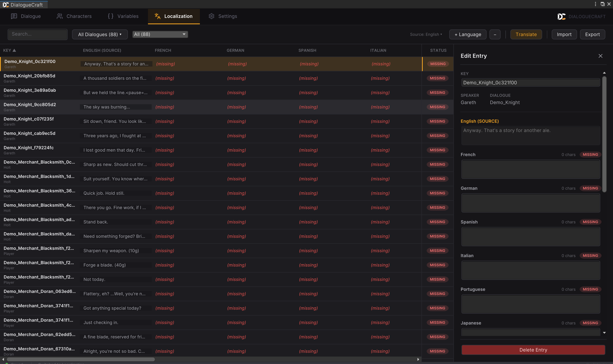
Task: Select the Demo_Knight_9cc805d2 row key
Action: pyautogui.click(x=30, y=105)
